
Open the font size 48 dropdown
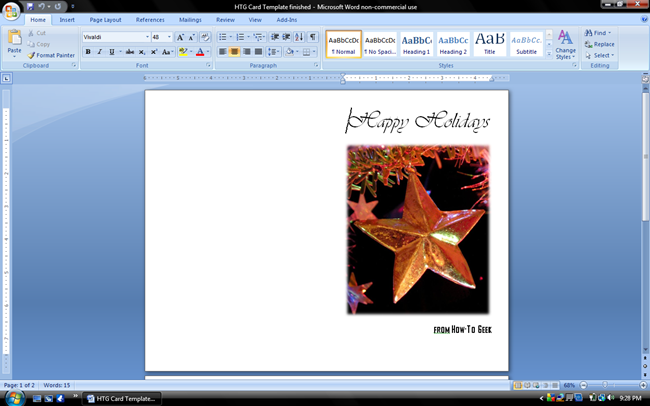point(169,37)
